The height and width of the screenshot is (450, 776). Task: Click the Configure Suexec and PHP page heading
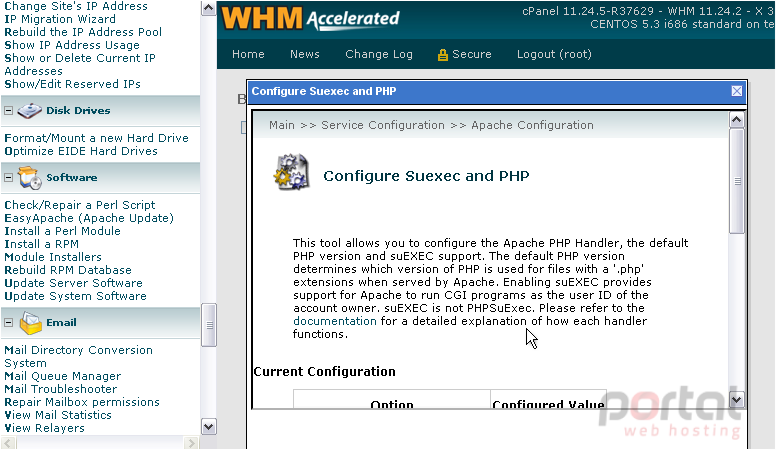(426, 176)
